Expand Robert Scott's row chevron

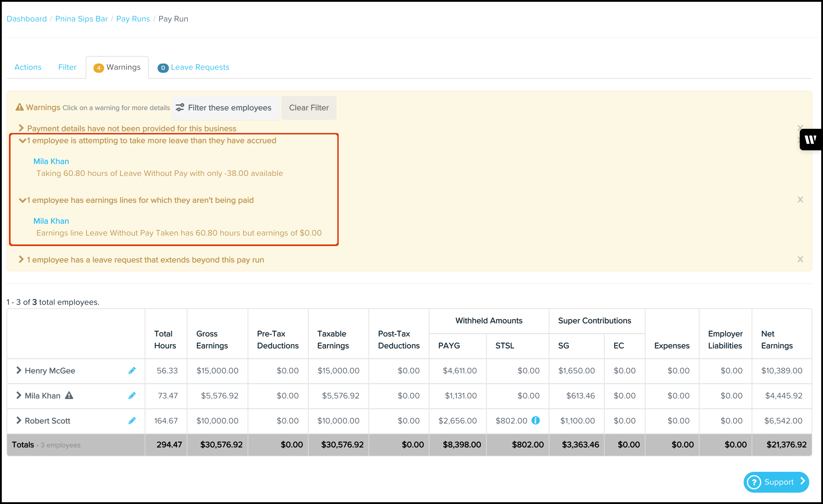click(x=19, y=420)
